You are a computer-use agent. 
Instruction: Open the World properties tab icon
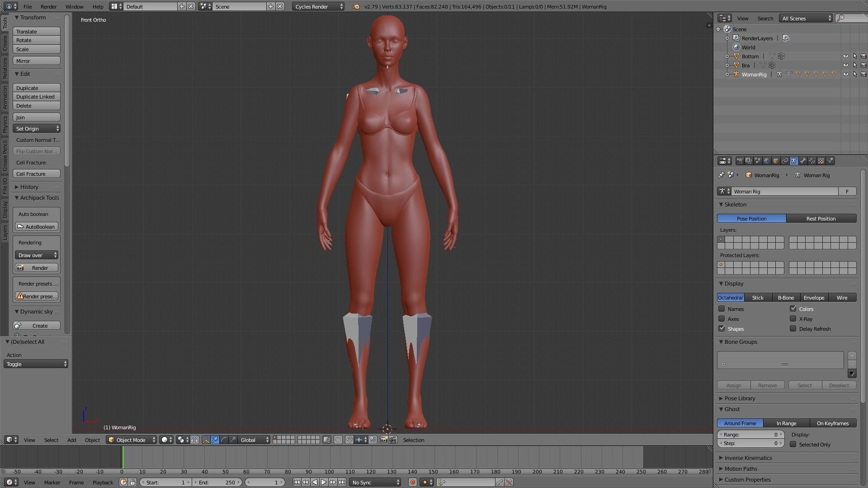767,161
